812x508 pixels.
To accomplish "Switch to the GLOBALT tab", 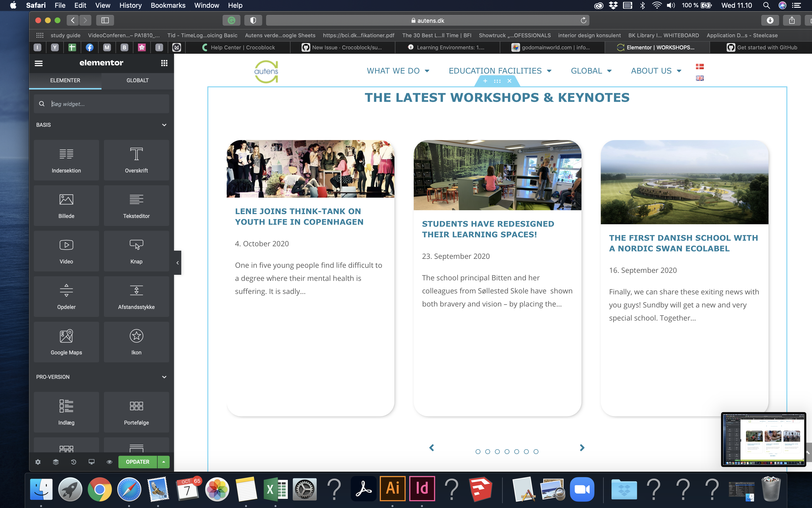I will pyautogui.click(x=138, y=80).
